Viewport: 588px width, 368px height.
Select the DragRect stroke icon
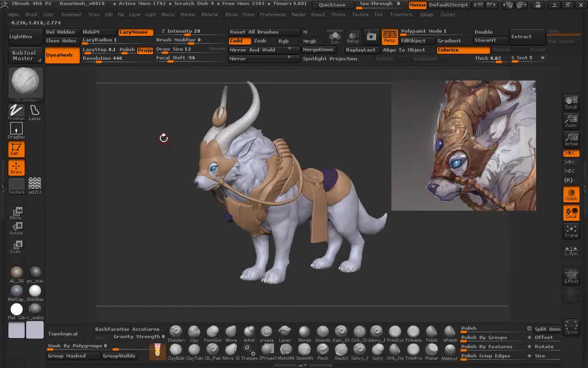[16, 131]
